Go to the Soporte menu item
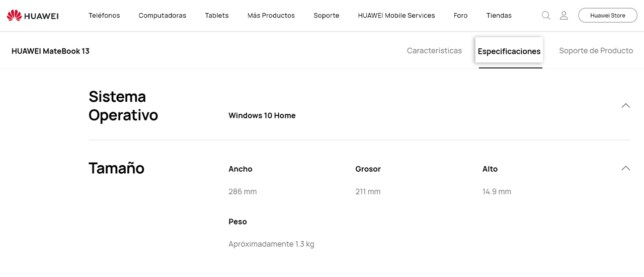Screen dimensions: 644x277 [327, 16]
